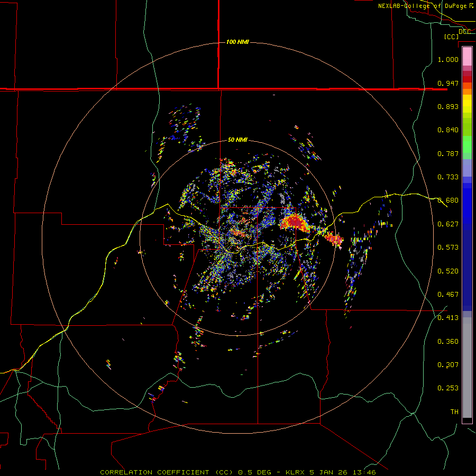476x476 pixels.
Task: Click the large red high-CC echo on the radar
Action: (295, 223)
